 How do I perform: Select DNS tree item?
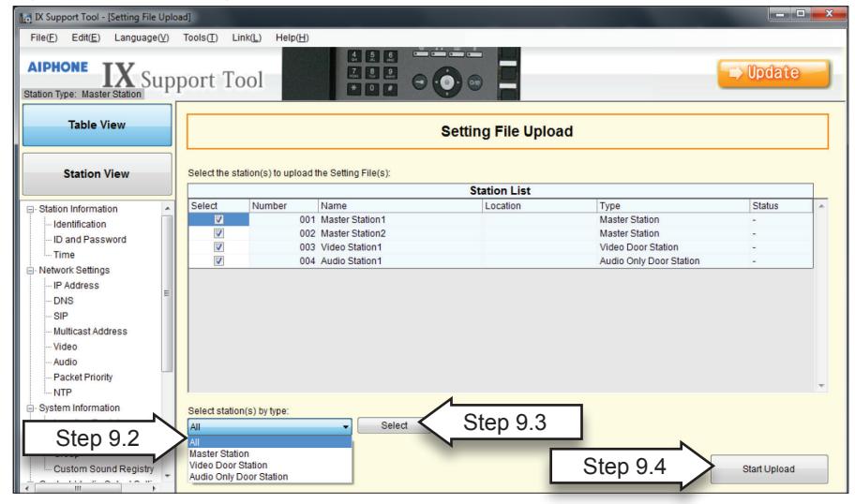click(63, 300)
